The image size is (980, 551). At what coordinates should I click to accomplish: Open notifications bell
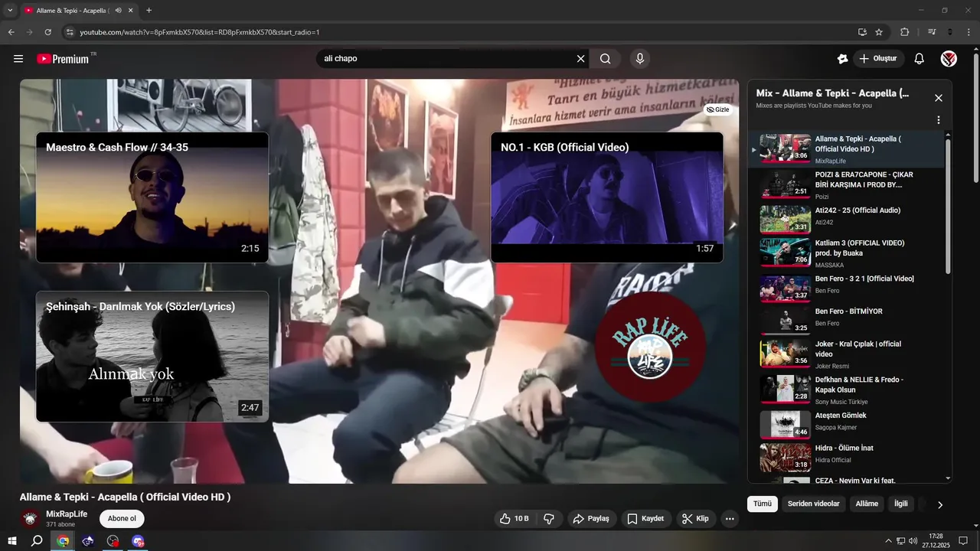point(920,59)
